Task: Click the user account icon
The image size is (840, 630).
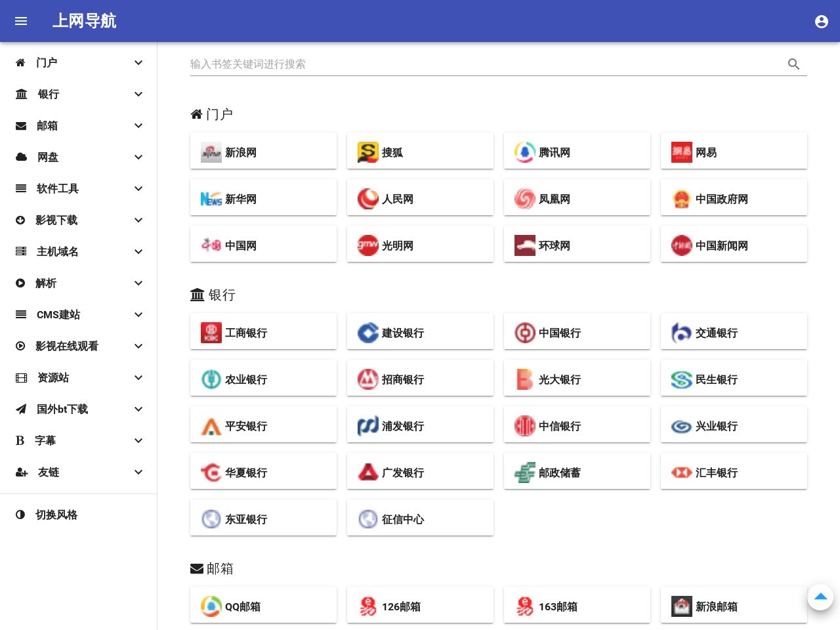Action: click(x=822, y=21)
